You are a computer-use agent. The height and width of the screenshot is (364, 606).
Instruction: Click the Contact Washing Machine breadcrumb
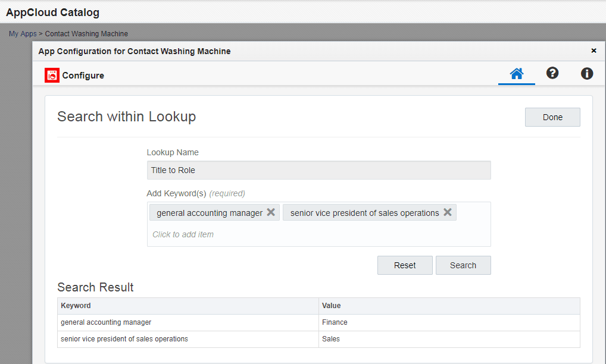click(86, 33)
